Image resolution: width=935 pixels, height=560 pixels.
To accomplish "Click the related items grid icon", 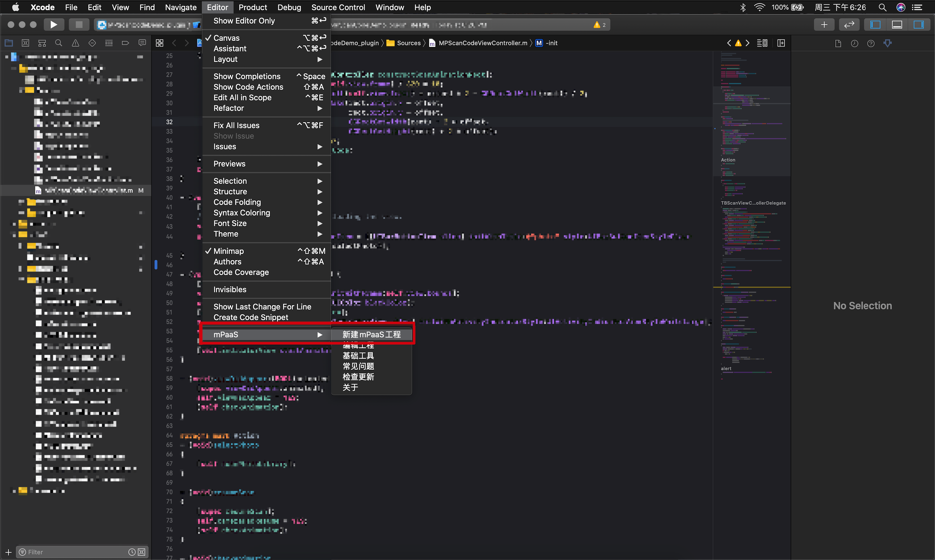I will 160,43.
